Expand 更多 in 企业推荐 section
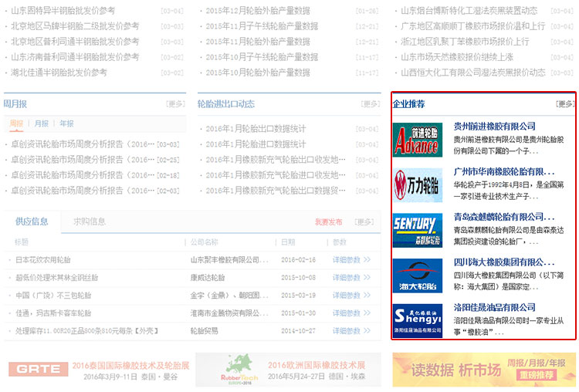579x392 pixels. (x=565, y=104)
